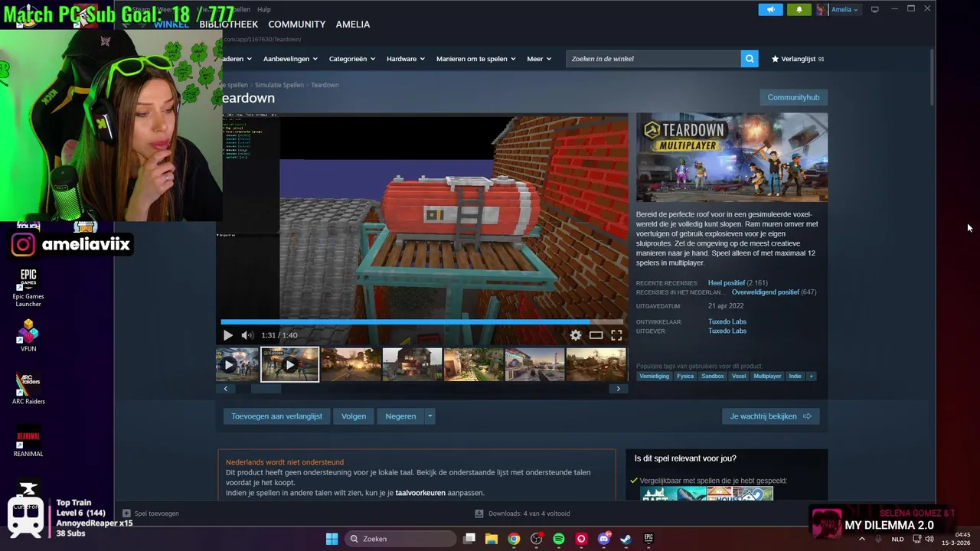Switch to COMMUNITY tab

coord(296,24)
